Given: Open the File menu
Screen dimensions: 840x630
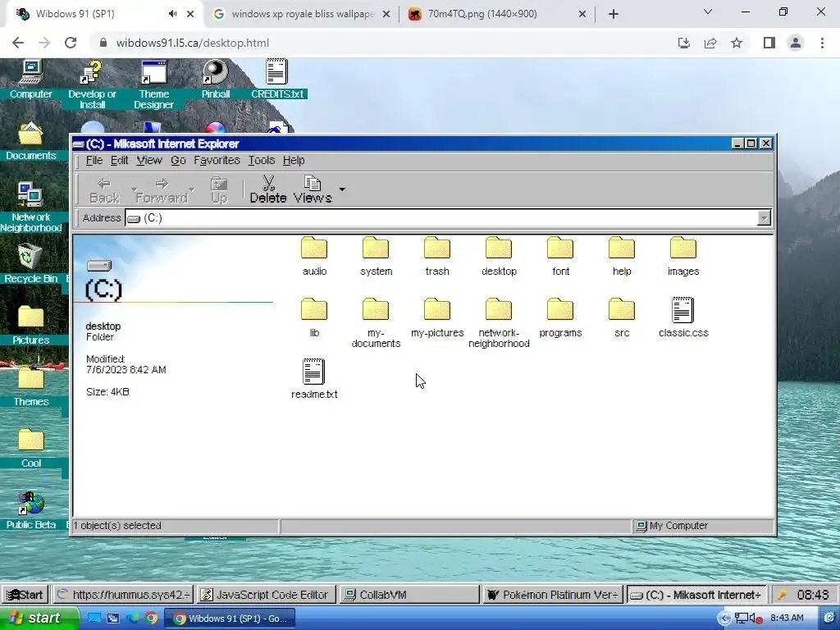Looking at the screenshot, I should click(94, 160).
